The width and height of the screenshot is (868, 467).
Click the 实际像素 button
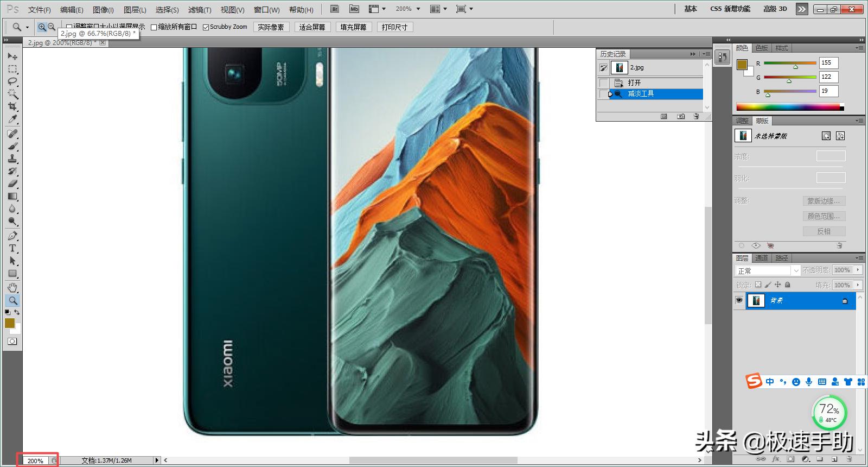tap(271, 27)
